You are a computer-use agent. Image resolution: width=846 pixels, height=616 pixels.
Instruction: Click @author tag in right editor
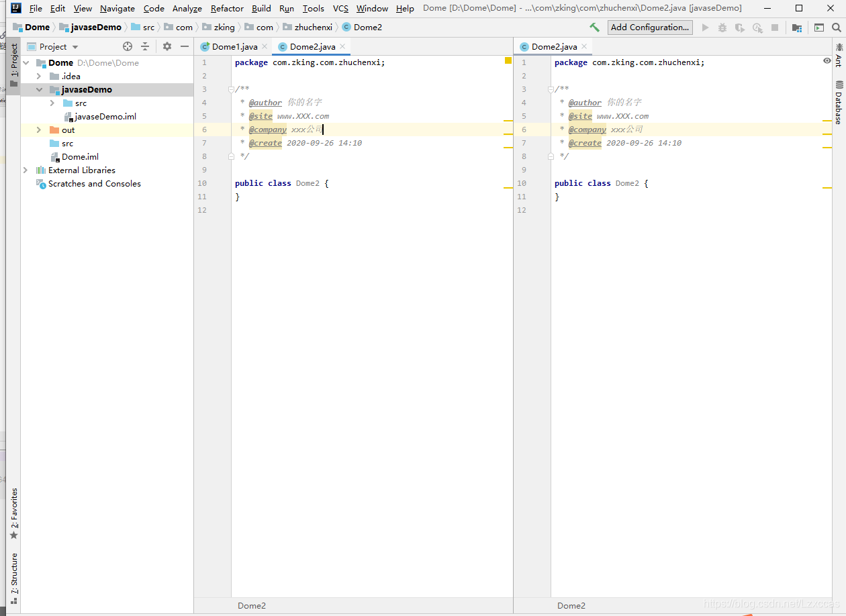click(x=585, y=103)
